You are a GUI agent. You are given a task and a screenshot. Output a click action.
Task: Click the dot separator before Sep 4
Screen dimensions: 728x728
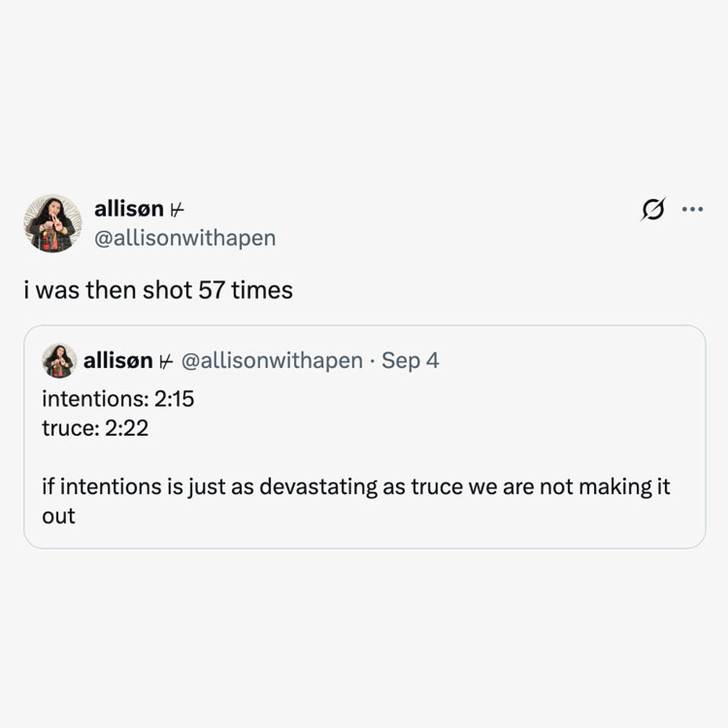click(x=372, y=362)
